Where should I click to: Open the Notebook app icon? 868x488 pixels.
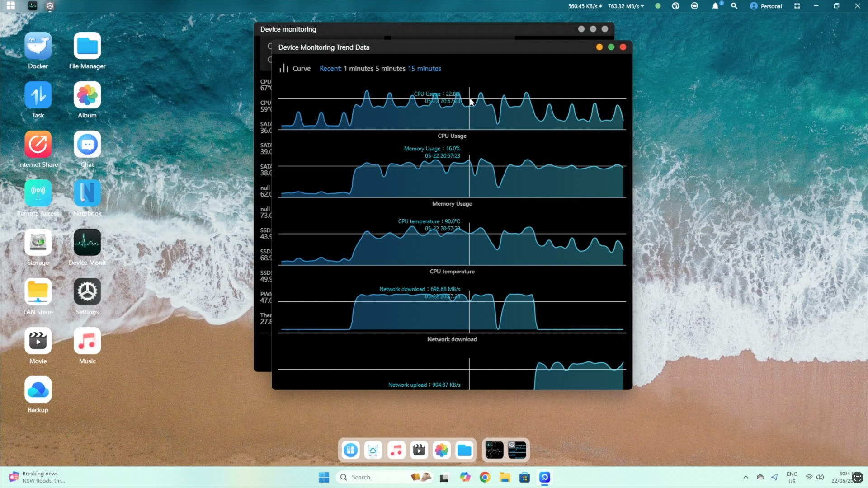[x=87, y=193]
